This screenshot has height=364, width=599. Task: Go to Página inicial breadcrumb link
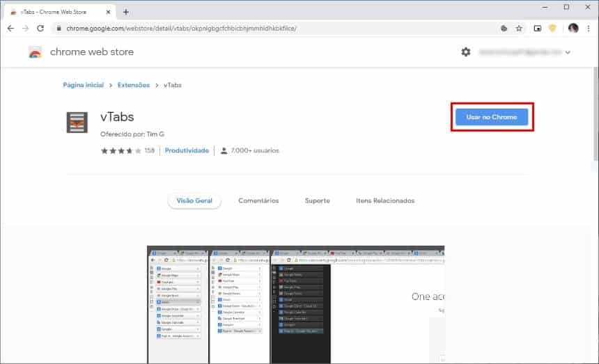[x=84, y=85]
